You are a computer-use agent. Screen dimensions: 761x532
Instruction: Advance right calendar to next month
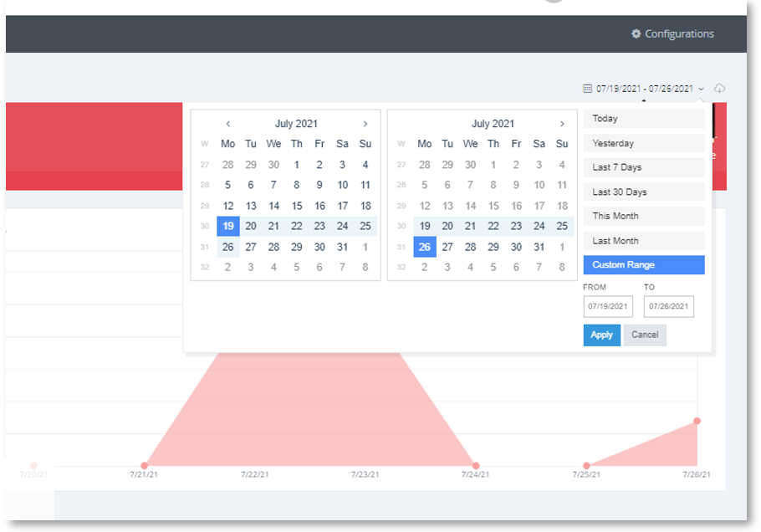tap(562, 124)
